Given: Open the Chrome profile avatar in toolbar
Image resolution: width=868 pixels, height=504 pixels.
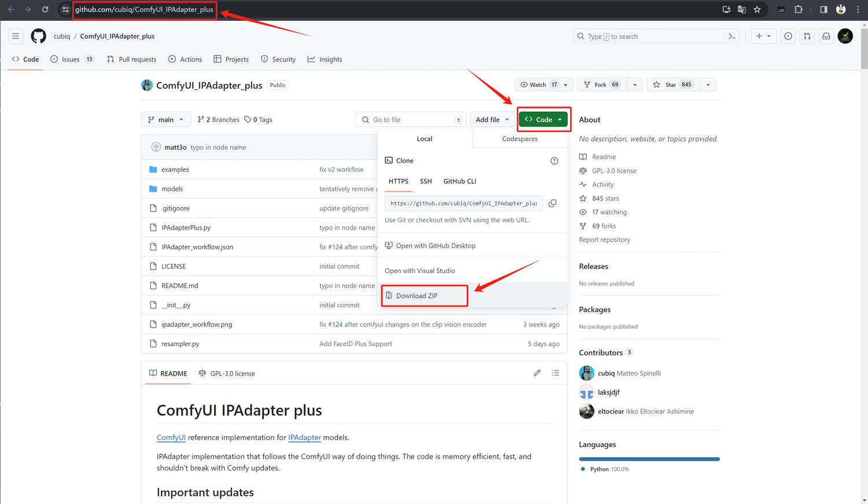Looking at the screenshot, I should [841, 9].
